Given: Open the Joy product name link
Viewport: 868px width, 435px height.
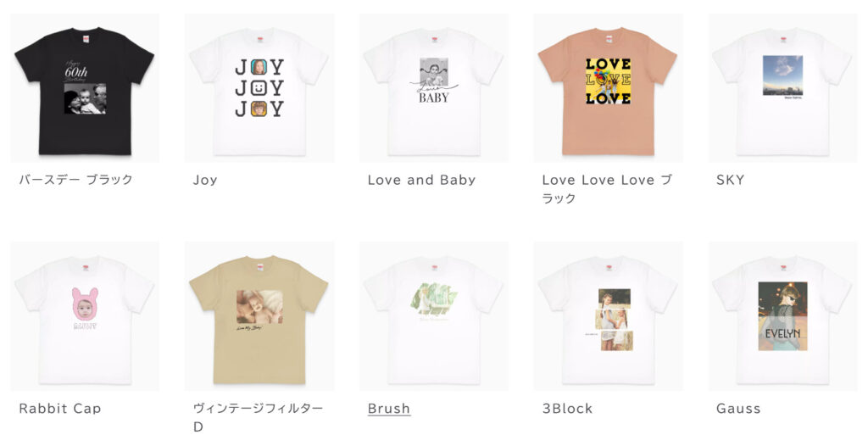Looking at the screenshot, I should (x=205, y=180).
